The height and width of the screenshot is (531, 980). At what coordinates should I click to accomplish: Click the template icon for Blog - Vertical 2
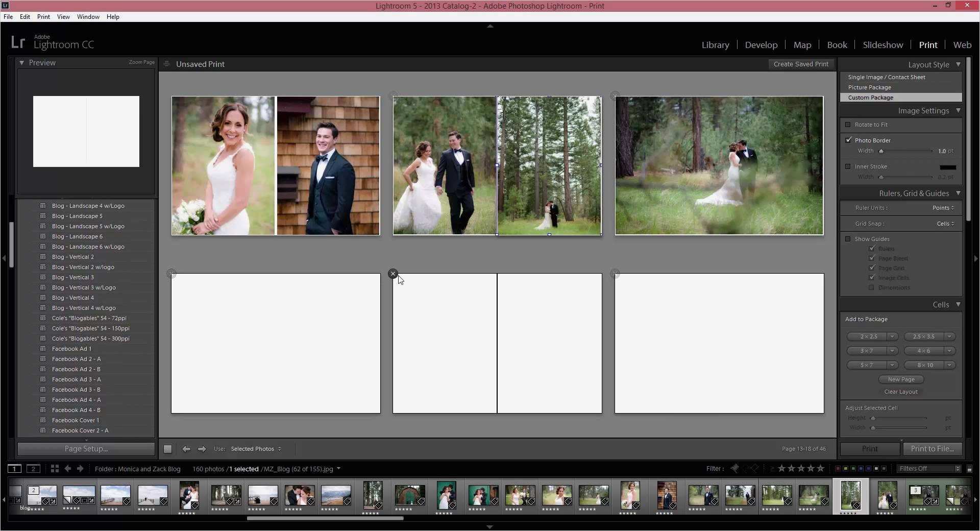[43, 257]
